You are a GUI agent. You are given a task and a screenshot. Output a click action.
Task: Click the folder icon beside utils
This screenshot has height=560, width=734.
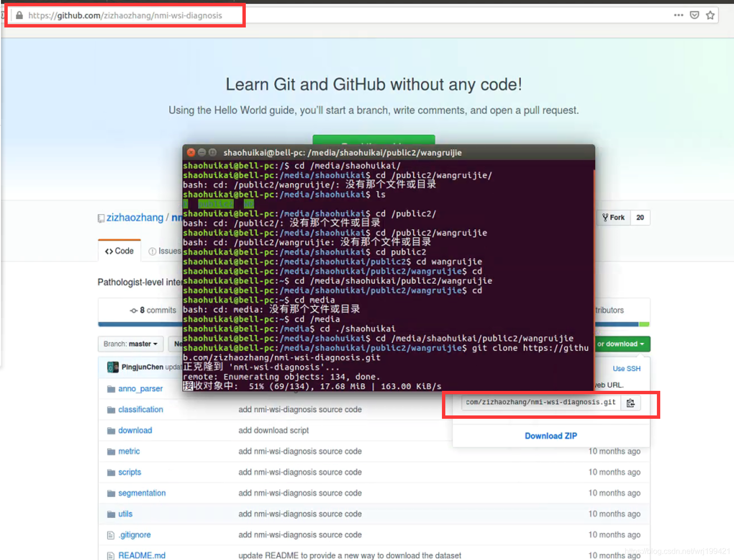[x=111, y=514]
